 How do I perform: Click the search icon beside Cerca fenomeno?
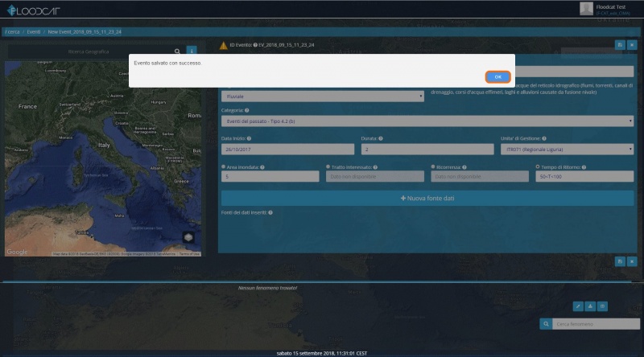(546, 324)
